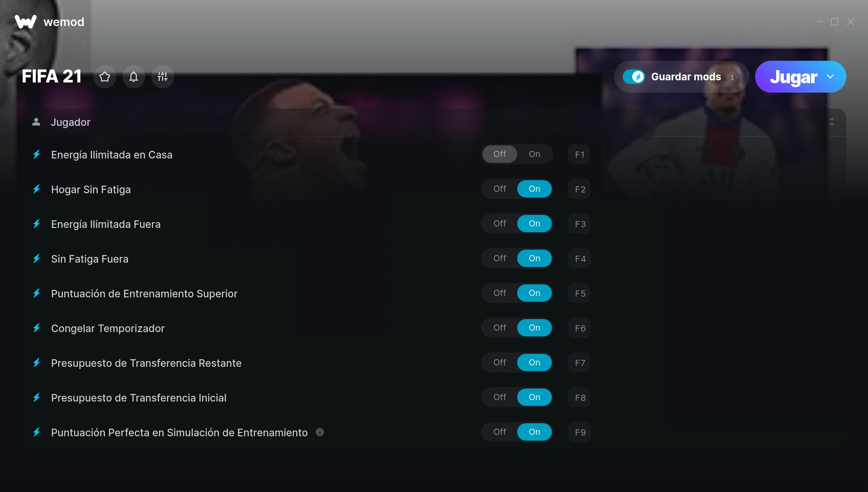This screenshot has height=492, width=868.
Task: Click lightning icon beside Congelar Temporizador
Action: [37, 328]
